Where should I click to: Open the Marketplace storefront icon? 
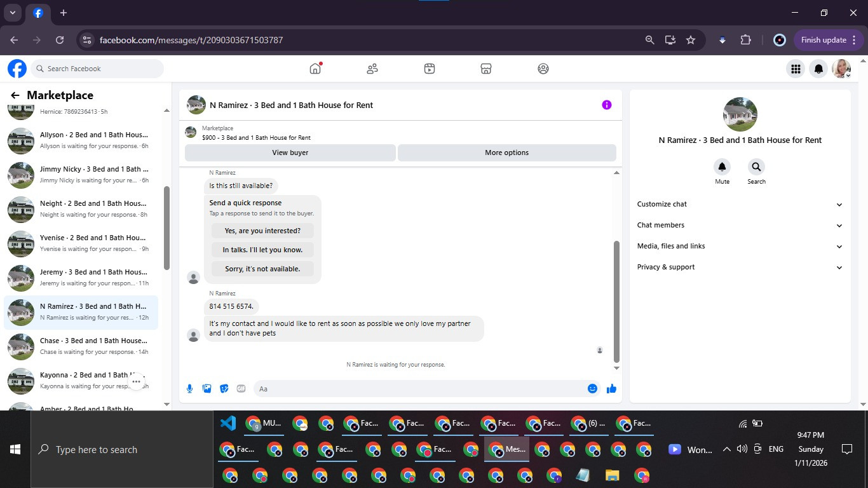pos(486,69)
